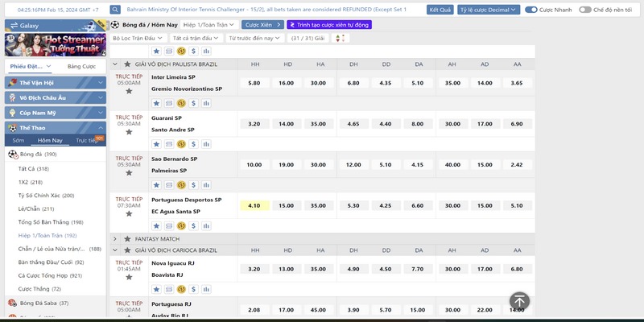
Task: Click the sort arrows icon beside league count
Action: tap(340, 38)
